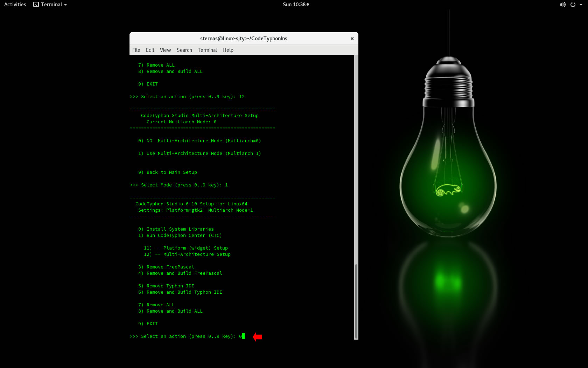The width and height of the screenshot is (588, 368).
Task: Close the terminal window
Action: [352, 39]
